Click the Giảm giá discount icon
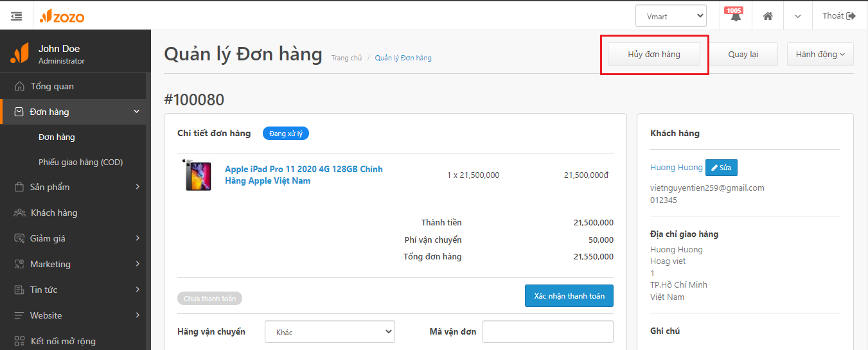868x350 pixels. [19, 238]
